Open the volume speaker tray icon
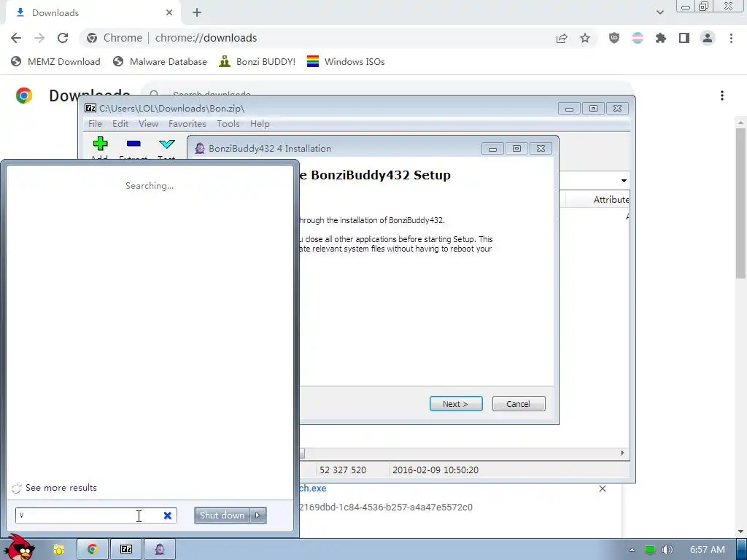 [667, 550]
